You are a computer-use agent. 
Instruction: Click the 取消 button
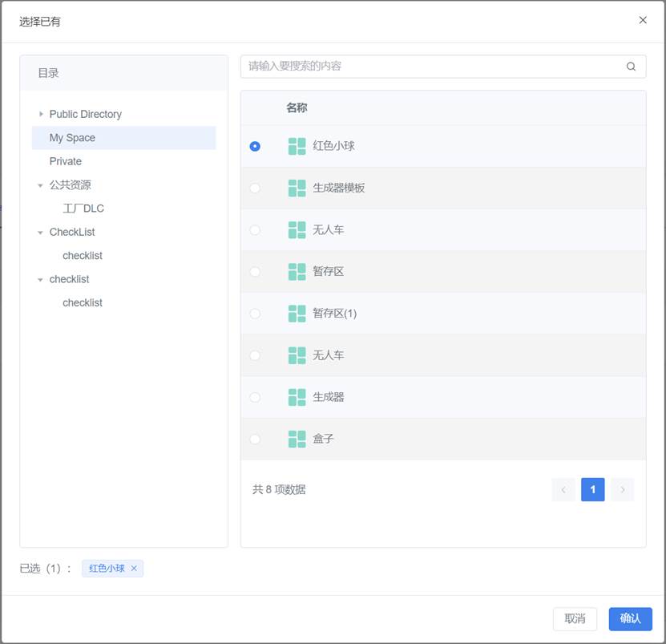575,618
